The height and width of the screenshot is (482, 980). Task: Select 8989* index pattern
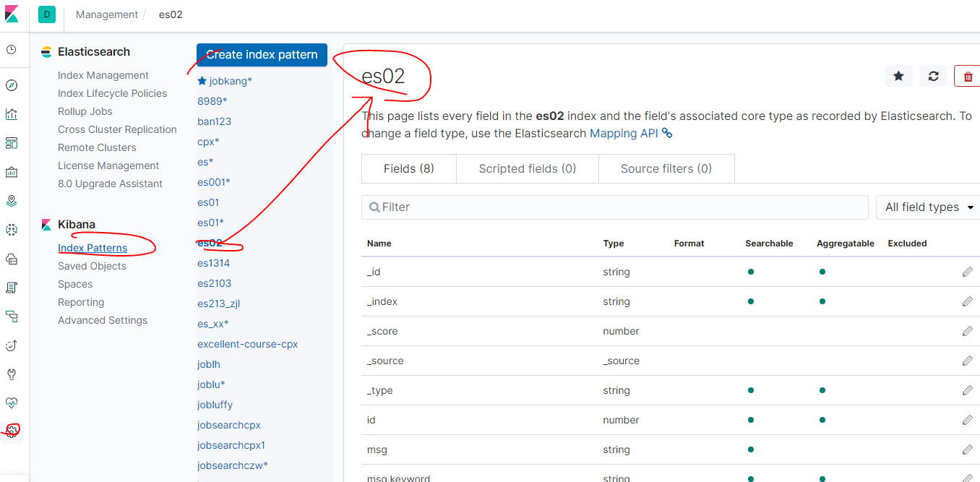(x=212, y=101)
